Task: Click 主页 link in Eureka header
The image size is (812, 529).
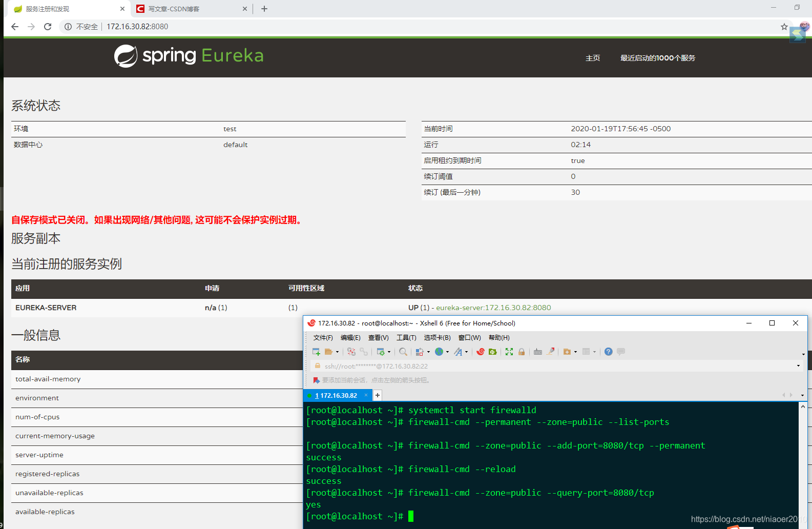Action: point(593,58)
